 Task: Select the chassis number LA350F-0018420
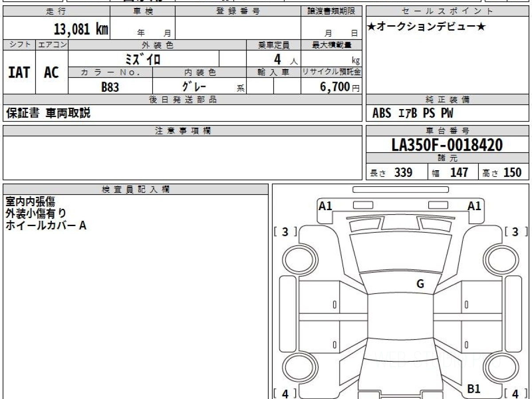(447, 145)
